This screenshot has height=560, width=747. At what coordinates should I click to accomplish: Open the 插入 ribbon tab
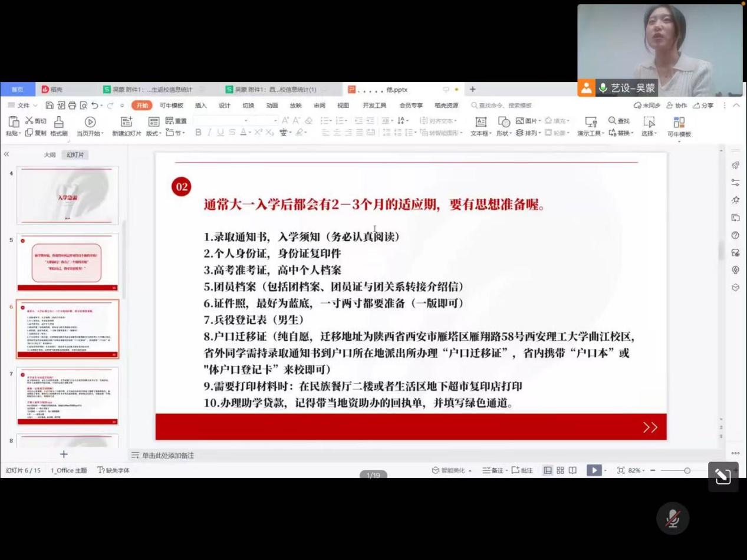[201, 106]
